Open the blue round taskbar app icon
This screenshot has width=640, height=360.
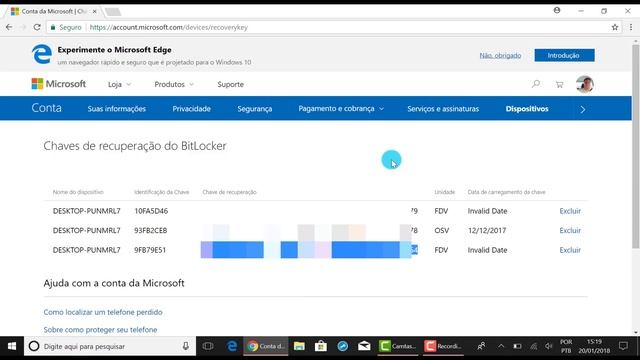pyautogui.click(x=342, y=347)
